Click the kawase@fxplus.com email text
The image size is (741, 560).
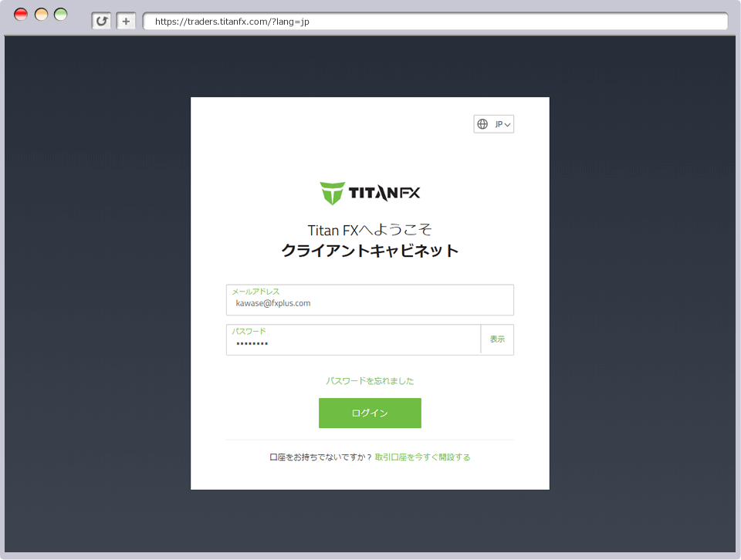272,303
